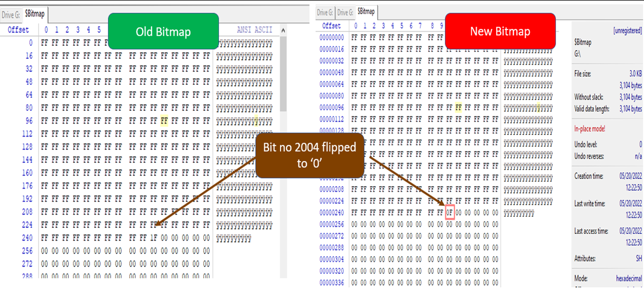Open the leftmost Drive G: tab in the right window
Viewport: 644px width, 290px height.
[x=325, y=12]
